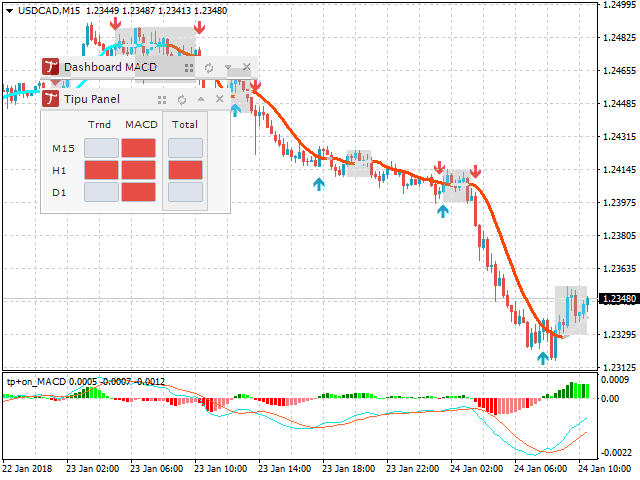The height and width of the screenshot is (480, 640).
Task: Click the H1 row label
Action: point(59,171)
